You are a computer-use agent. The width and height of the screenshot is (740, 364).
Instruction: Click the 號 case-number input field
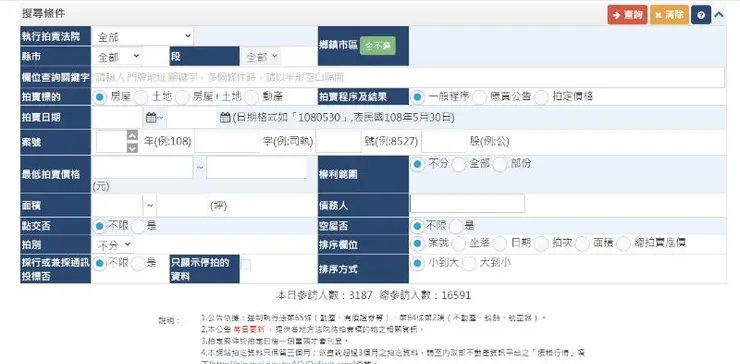tap(338, 142)
